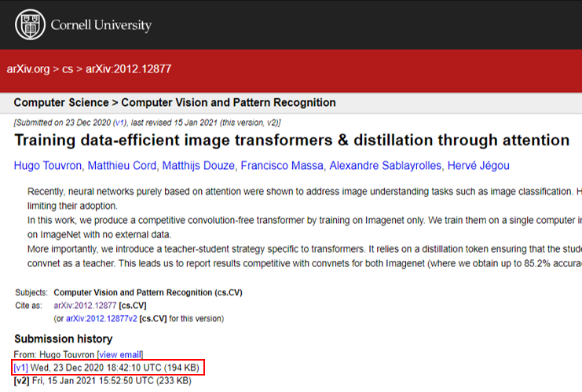Open the 'Cite as' arXiv:2012.12877 link
The width and height of the screenshot is (582, 392).
(85, 306)
